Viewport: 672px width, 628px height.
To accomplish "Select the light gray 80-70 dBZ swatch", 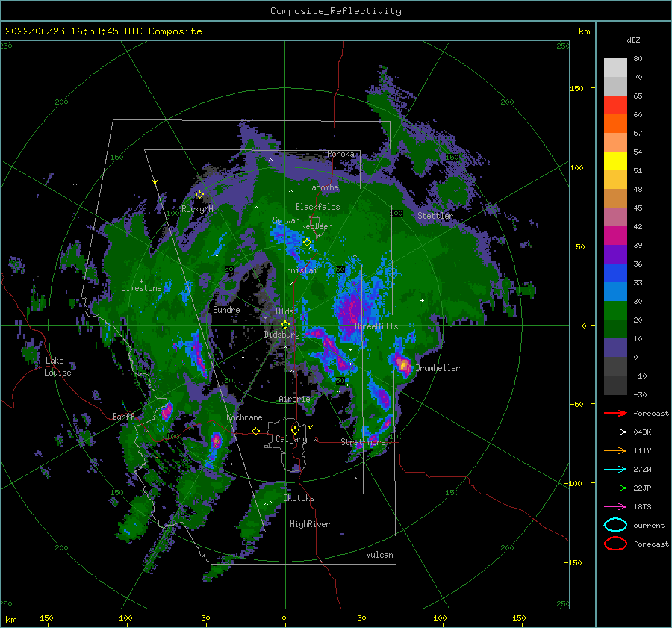I will (615, 68).
